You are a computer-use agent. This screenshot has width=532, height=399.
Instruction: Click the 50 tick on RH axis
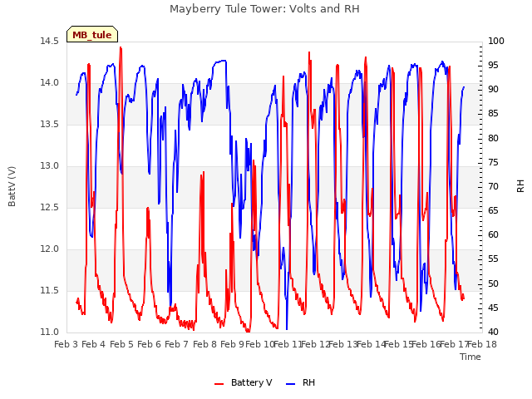click(493, 283)
